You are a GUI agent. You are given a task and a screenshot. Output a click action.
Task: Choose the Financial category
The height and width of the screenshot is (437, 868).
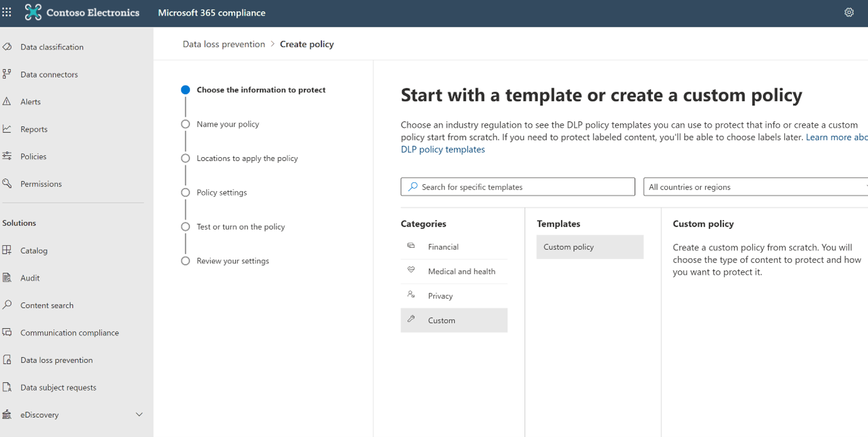[x=454, y=247]
